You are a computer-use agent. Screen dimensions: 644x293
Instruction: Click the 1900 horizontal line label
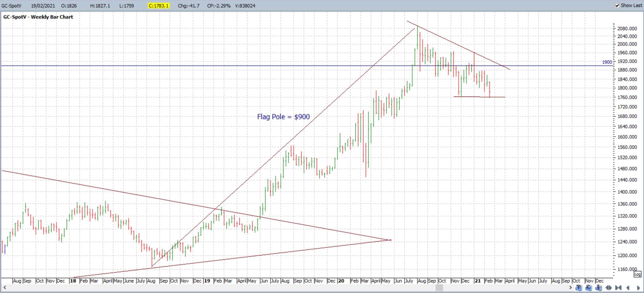click(x=607, y=62)
